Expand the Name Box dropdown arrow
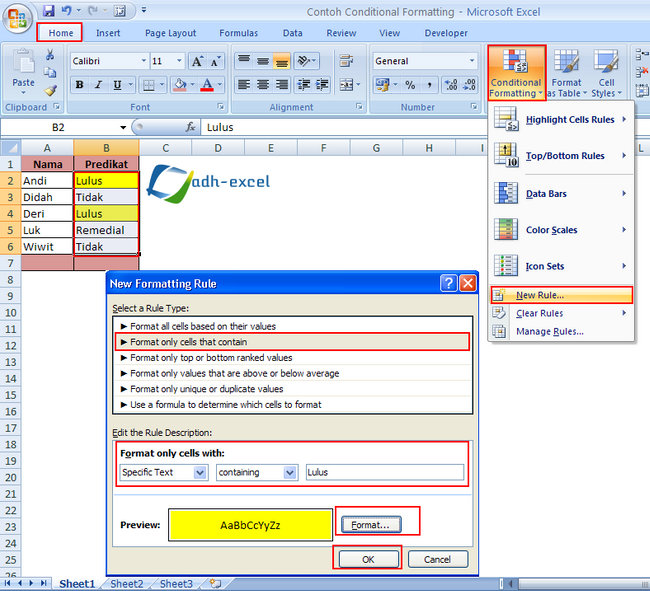650x591 pixels. (x=123, y=127)
